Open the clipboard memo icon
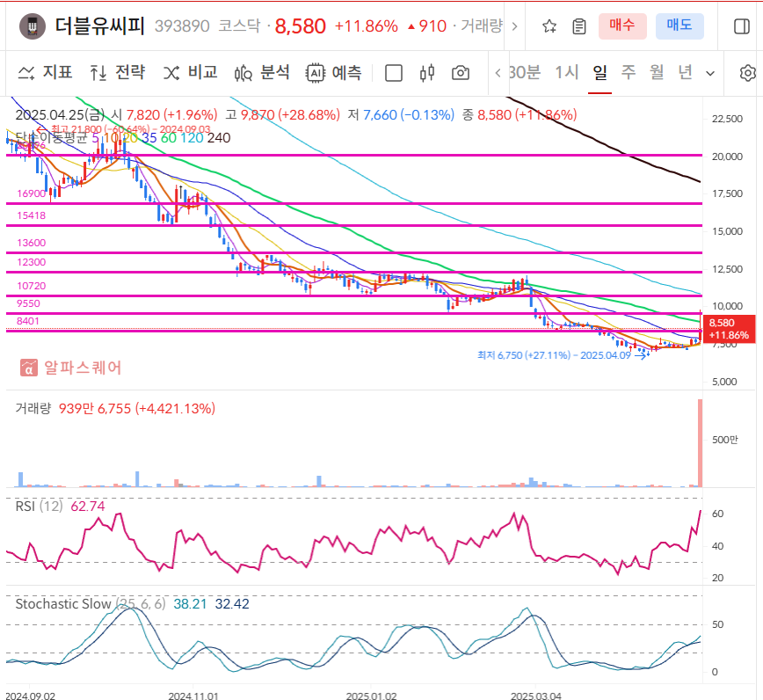This screenshot has height=700, width=763. 578,26
